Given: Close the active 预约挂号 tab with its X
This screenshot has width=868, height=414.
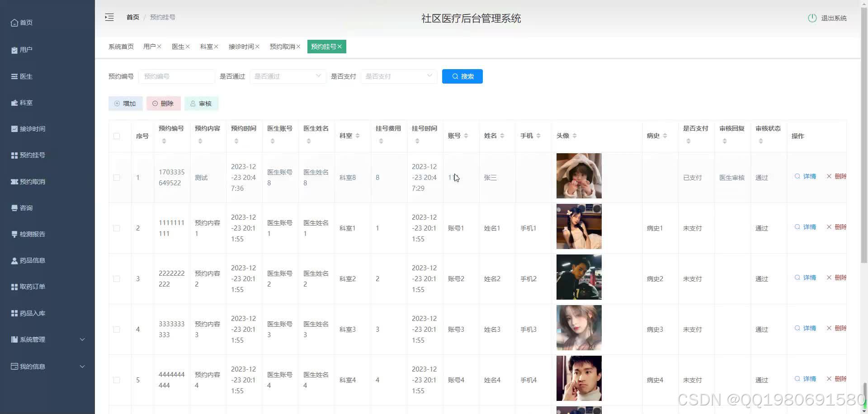Looking at the screenshot, I should pos(340,47).
